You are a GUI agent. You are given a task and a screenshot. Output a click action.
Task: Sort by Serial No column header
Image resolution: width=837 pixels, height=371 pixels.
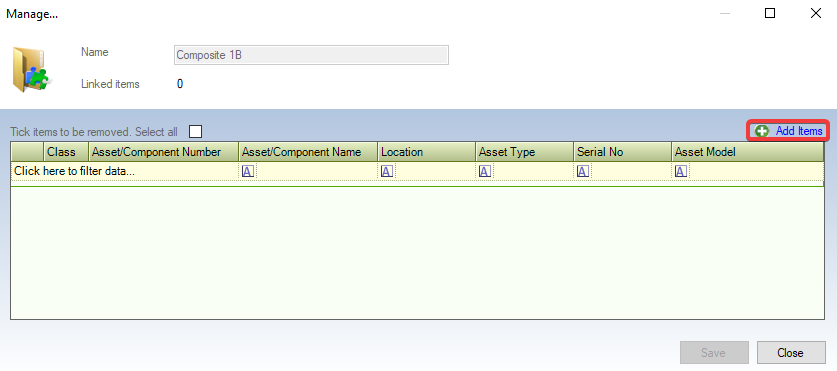(622, 152)
